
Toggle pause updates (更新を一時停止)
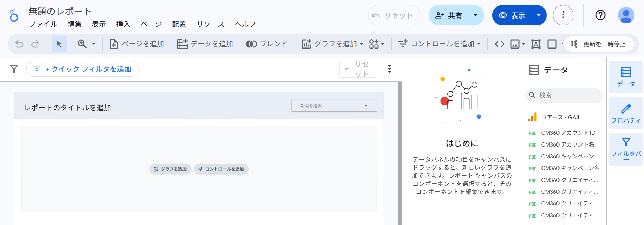598,44
